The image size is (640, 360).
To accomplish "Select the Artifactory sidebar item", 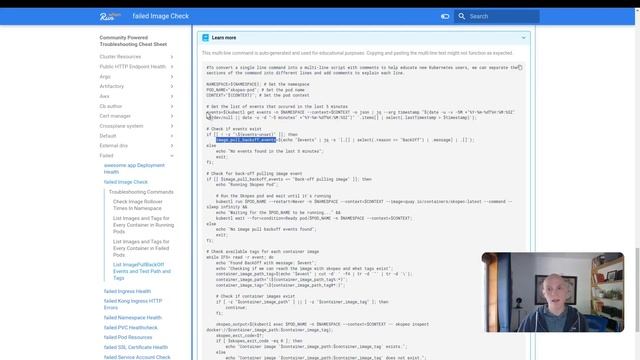I will point(111,87).
